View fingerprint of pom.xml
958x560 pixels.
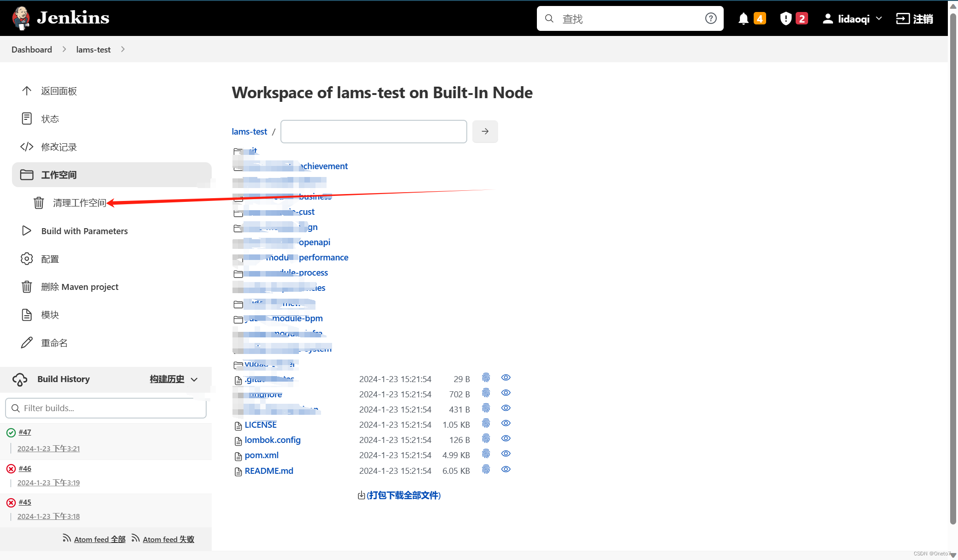click(x=486, y=454)
